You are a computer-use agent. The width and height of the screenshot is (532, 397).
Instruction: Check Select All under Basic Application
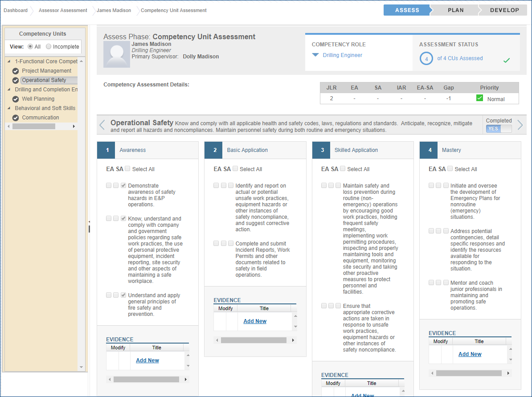(235, 168)
